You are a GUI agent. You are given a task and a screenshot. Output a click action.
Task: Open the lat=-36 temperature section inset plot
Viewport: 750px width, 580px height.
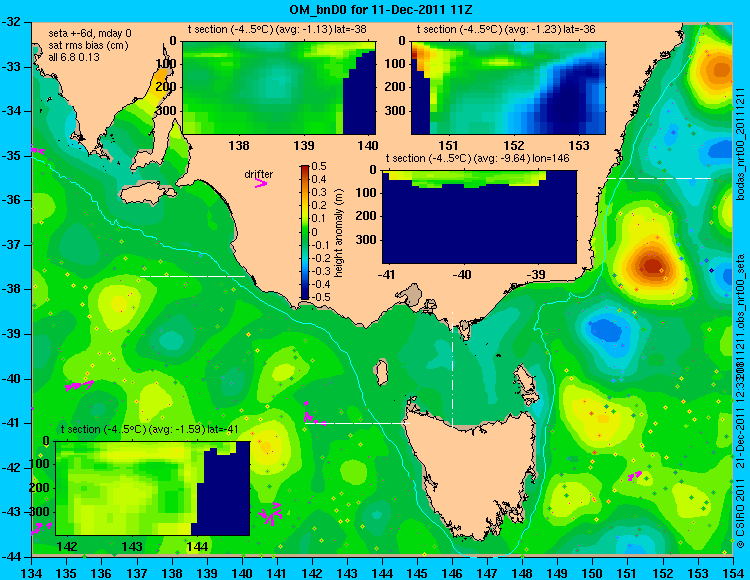(x=508, y=88)
